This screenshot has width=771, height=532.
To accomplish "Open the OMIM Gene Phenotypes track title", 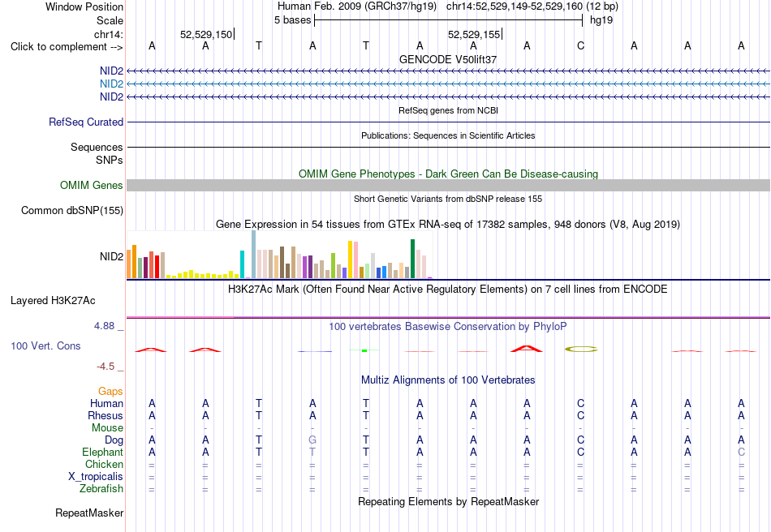I will click(448, 174).
